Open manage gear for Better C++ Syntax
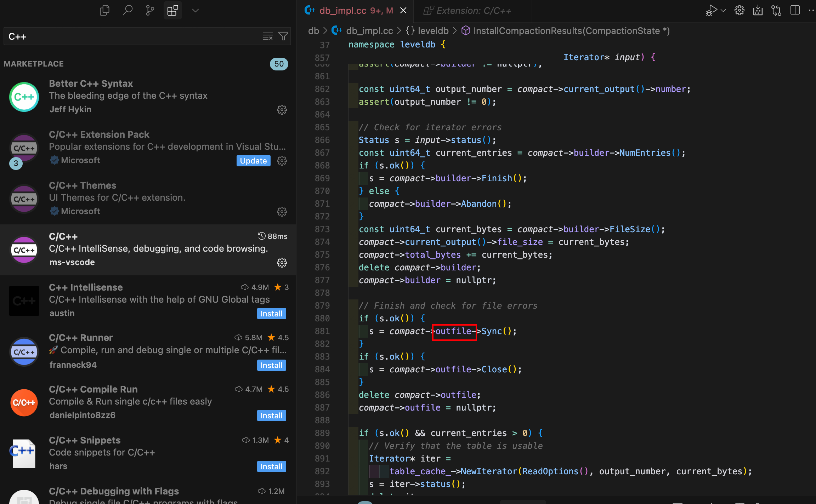 click(282, 110)
